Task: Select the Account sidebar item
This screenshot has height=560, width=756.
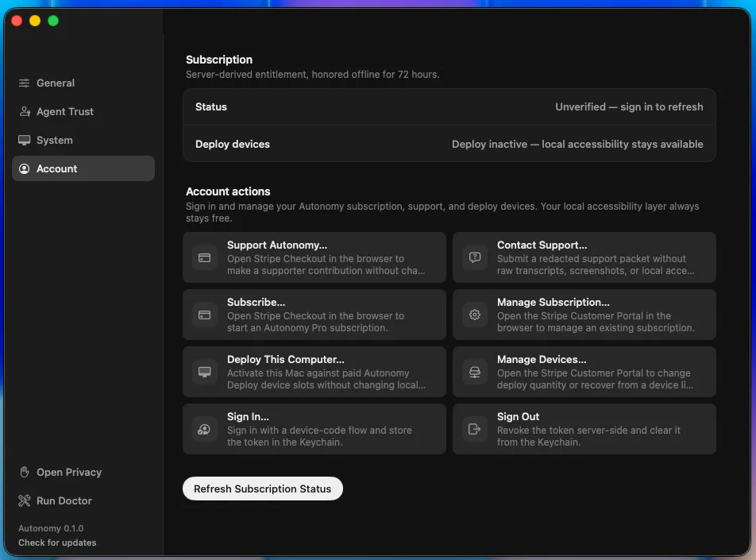Action: tap(83, 168)
